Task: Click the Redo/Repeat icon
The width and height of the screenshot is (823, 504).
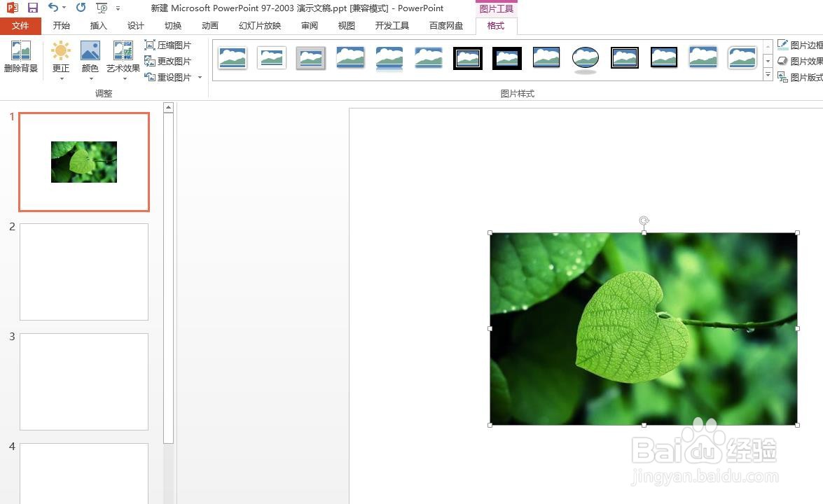Action: coord(81,7)
